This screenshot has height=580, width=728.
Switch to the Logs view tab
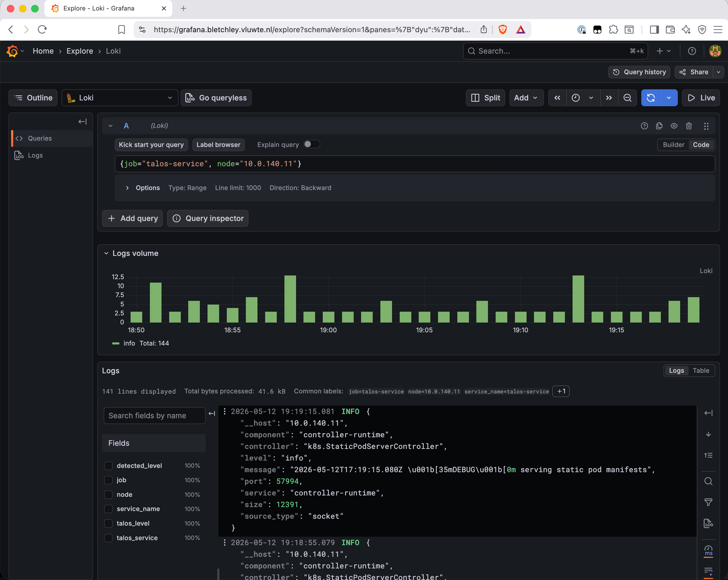(x=676, y=371)
